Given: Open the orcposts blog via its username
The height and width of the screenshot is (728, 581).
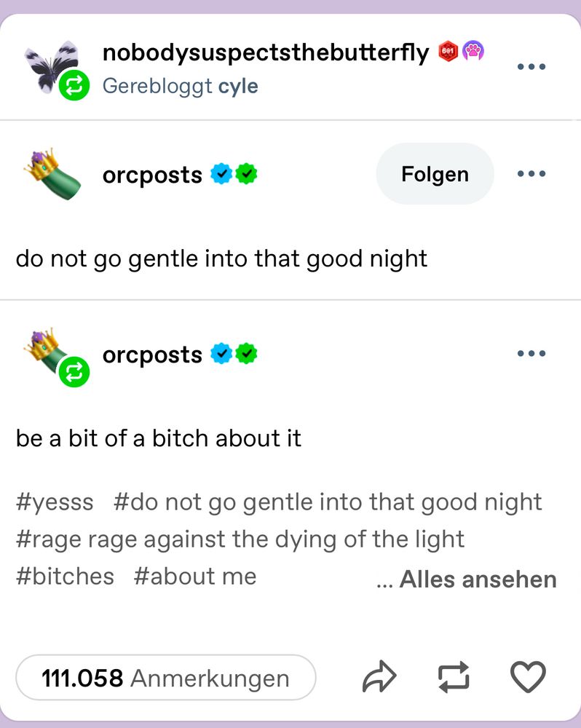Looking at the screenshot, I should point(151,173).
